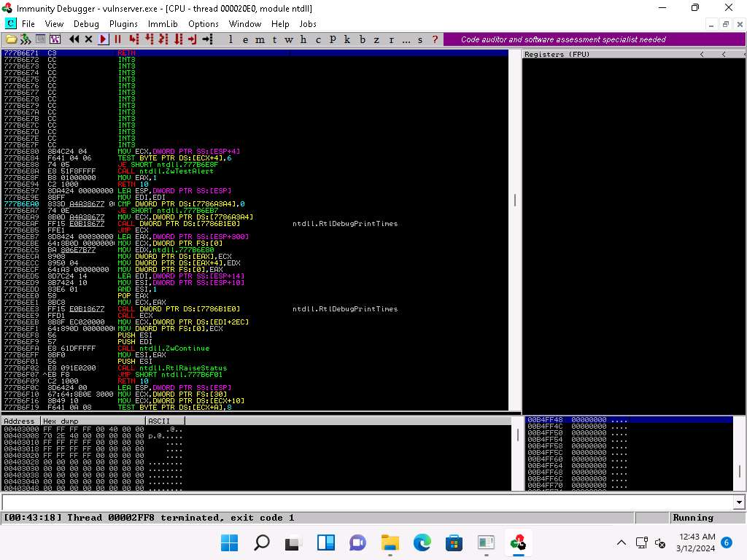Click the Code auditor banner link
The height and width of the screenshot is (560, 747).
(x=563, y=39)
